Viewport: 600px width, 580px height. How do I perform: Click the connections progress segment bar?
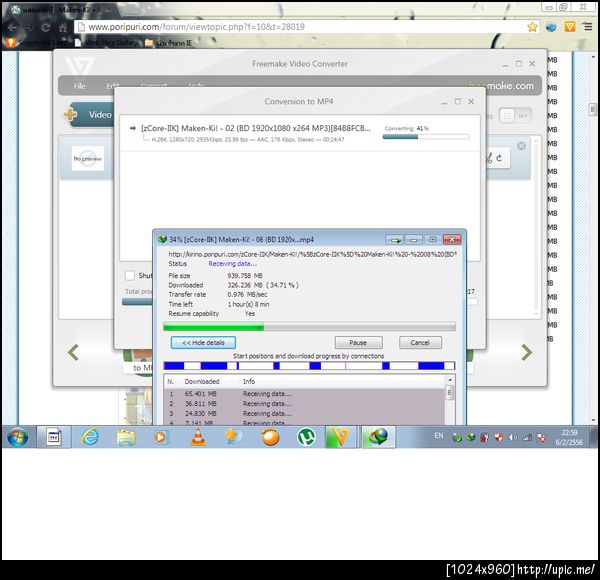tap(309, 366)
